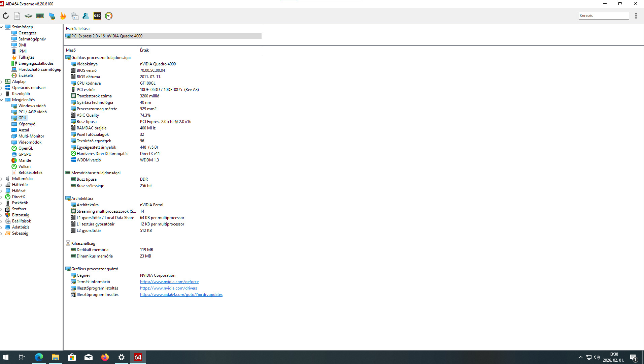Open the Összegzés summary item
644x364 pixels.
(27, 33)
